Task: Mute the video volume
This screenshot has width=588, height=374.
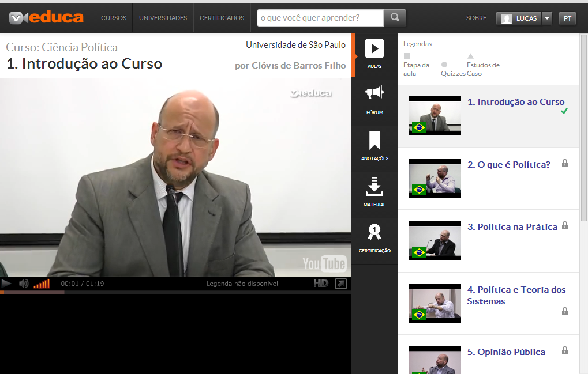Action: pos(23,283)
